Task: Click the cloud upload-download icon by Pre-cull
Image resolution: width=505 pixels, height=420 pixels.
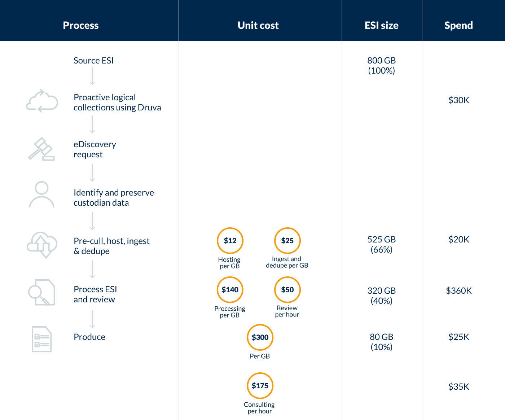Action: [42, 245]
